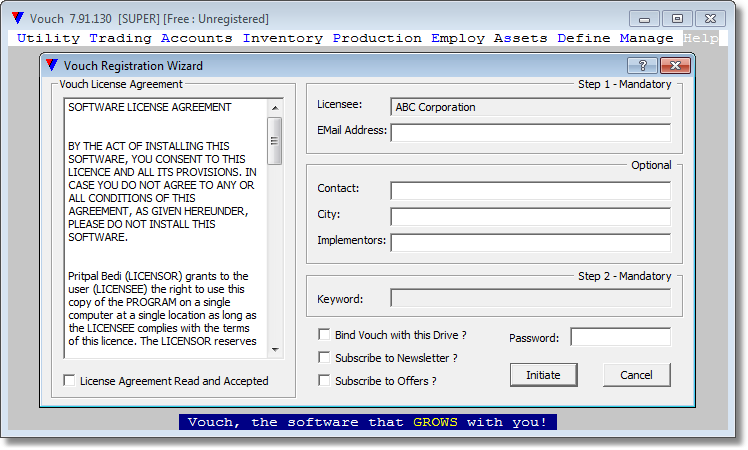Click the Vouch License Agreement group label
The width and height of the screenshot is (748, 450).
121,84
